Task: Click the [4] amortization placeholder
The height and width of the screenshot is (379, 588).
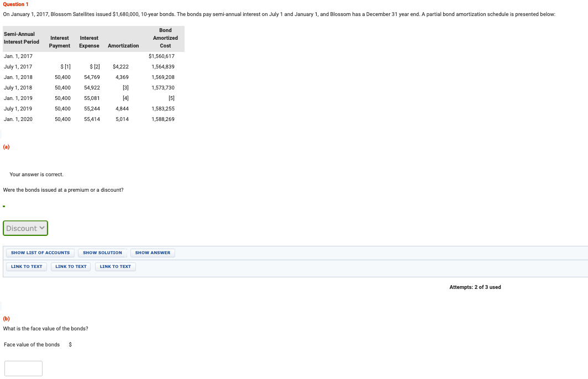Action: coord(125,98)
